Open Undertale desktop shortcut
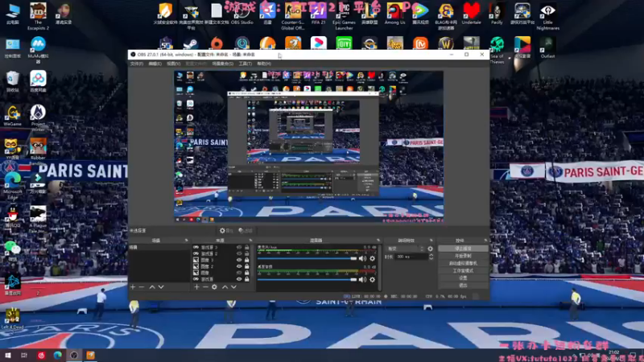Image resolution: width=644 pixels, height=362 pixels. [471, 14]
